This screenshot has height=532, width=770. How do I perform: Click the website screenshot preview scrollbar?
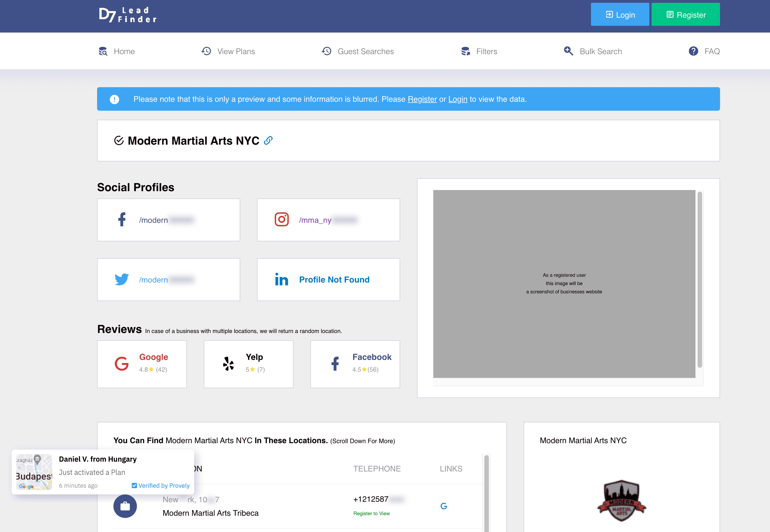point(700,280)
